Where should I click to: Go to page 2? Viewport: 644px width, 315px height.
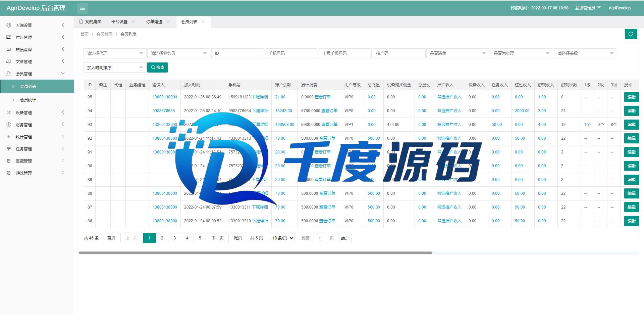(x=162, y=238)
